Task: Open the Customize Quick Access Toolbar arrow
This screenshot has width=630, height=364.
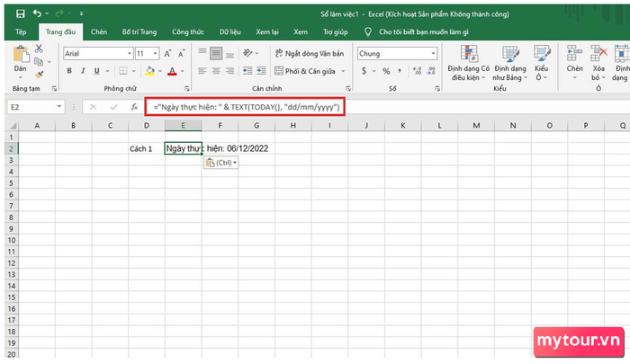Action: coord(81,13)
